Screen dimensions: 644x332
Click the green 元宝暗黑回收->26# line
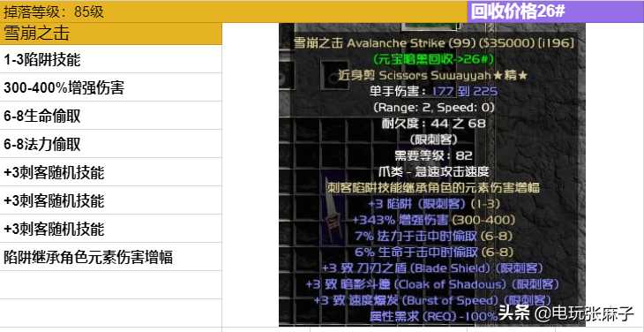coord(434,59)
